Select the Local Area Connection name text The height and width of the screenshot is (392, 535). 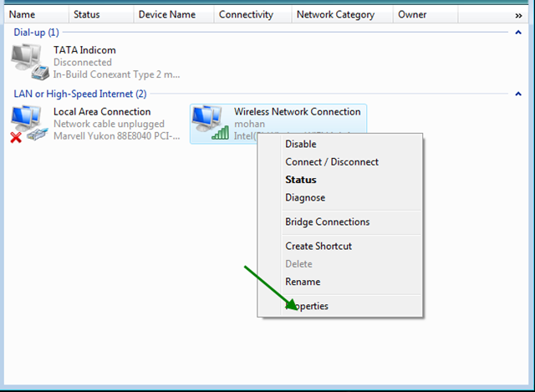(102, 111)
